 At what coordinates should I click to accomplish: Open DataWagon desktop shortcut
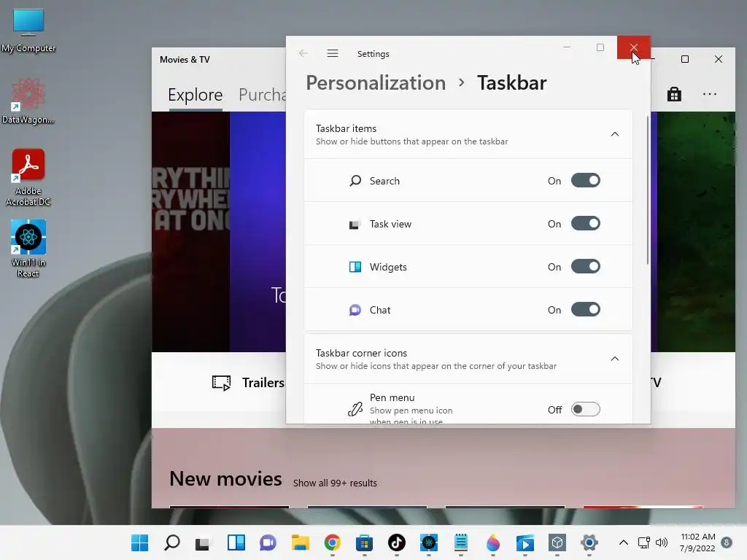(x=28, y=101)
